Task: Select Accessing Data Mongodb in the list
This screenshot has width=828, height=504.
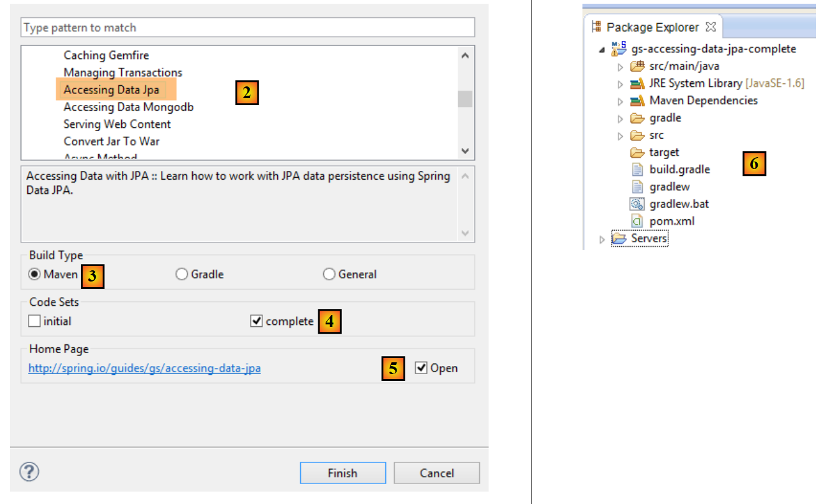Action: tap(129, 107)
